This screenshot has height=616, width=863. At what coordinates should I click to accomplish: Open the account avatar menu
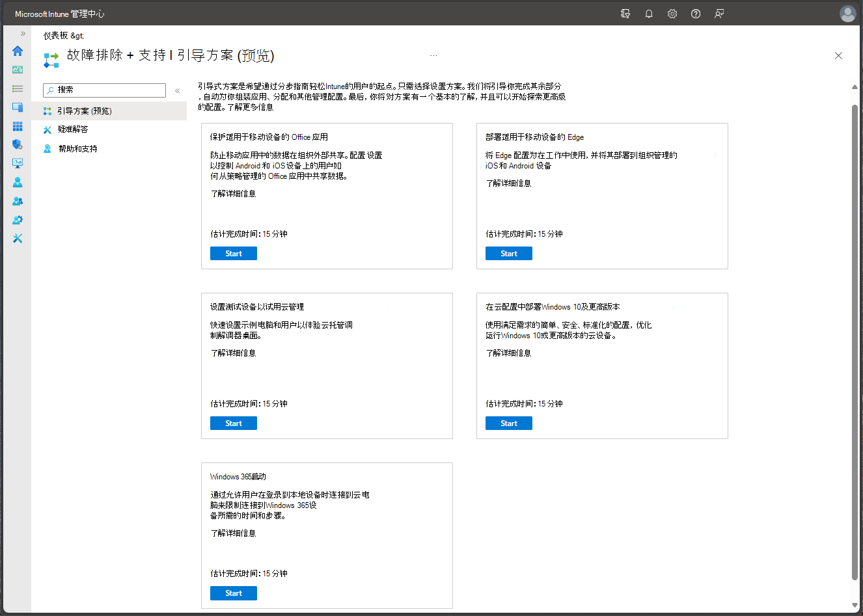[847, 14]
